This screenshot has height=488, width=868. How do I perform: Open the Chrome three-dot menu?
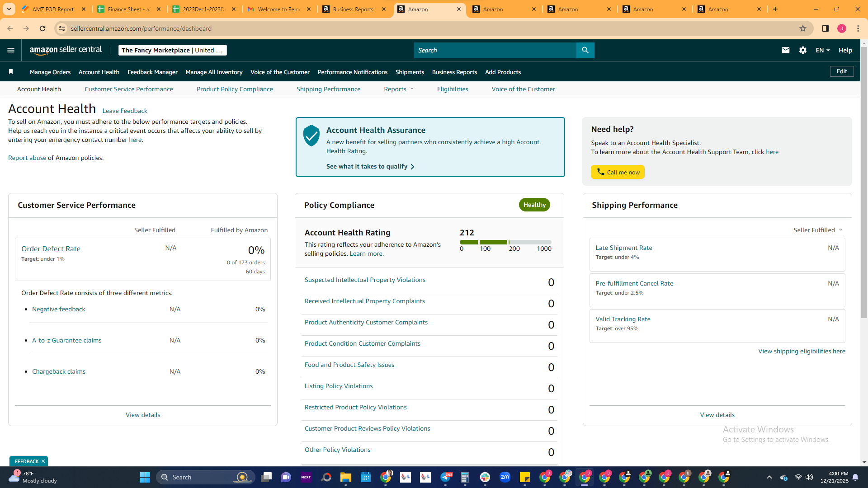(858, 28)
